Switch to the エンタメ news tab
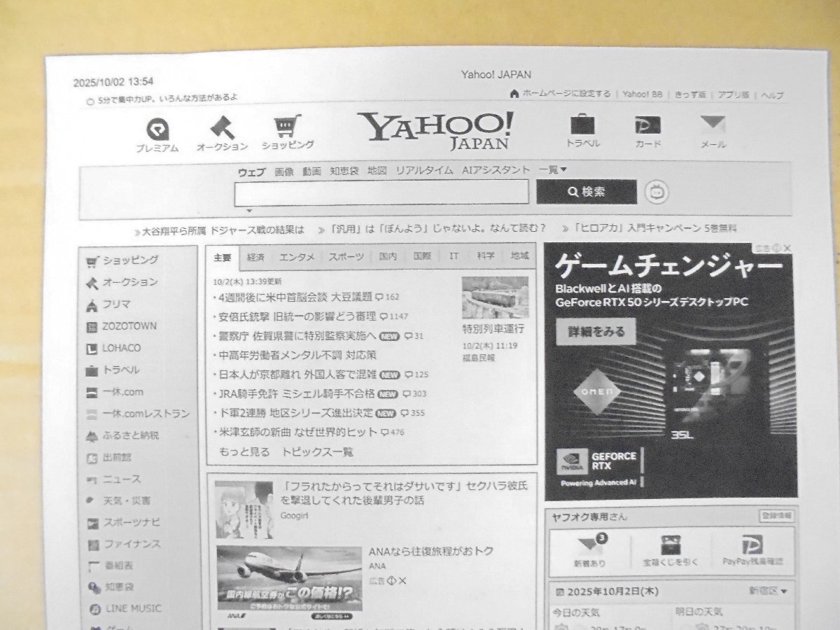Image resolution: width=840 pixels, height=630 pixels. pos(297,256)
